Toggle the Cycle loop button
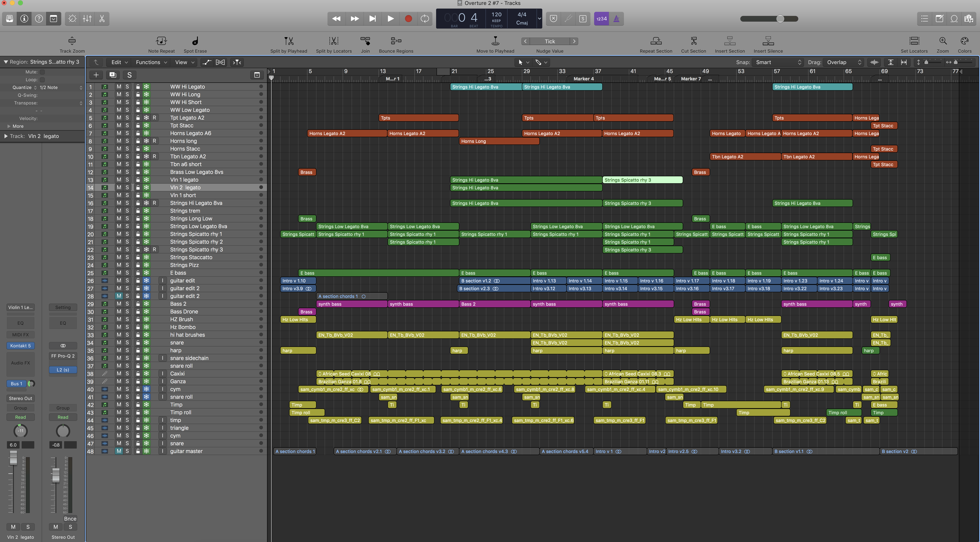Viewport: 980px width, 542px height. [x=425, y=19]
